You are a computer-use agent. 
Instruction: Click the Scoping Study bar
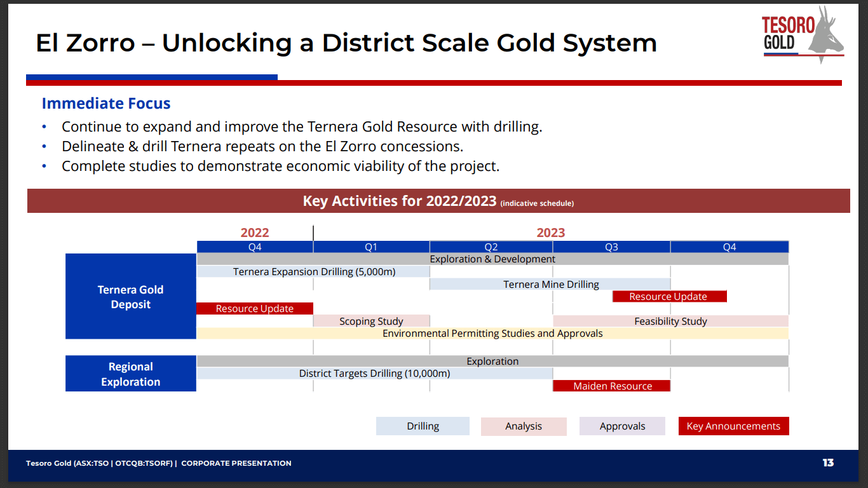[372, 321]
